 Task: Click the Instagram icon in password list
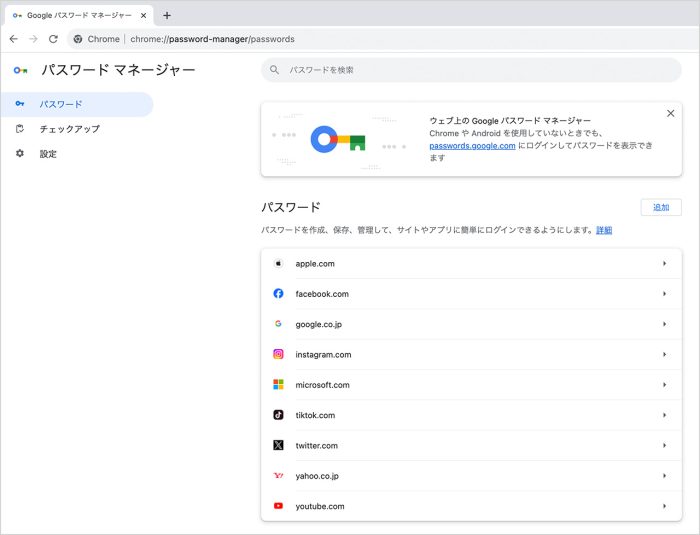pos(278,355)
